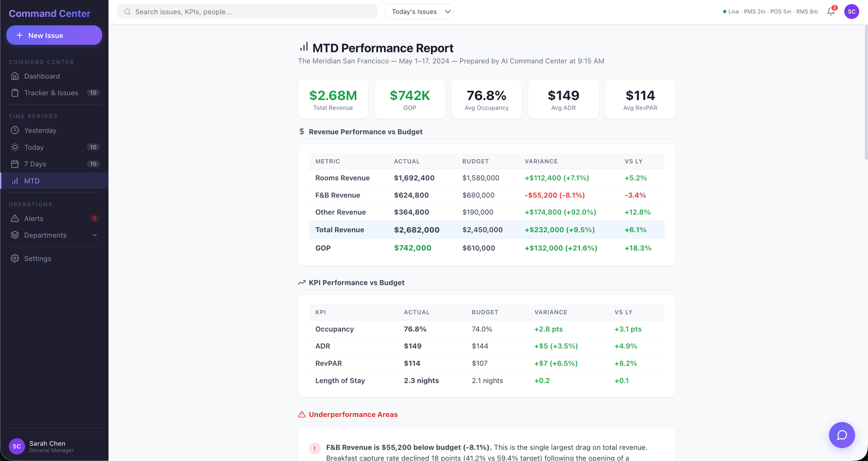Click the Alerts badge showing 5
Viewport: 868px width, 461px height.
coord(94,219)
